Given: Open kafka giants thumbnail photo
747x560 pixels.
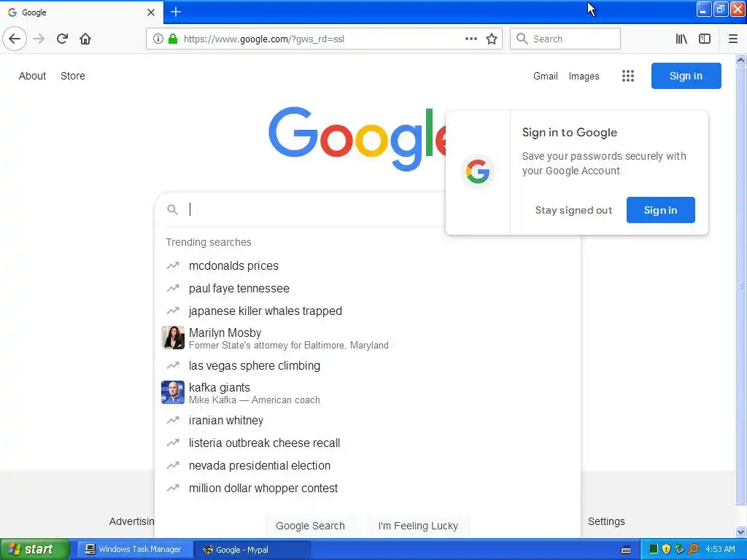Looking at the screenshot, I should pos(173,392).
